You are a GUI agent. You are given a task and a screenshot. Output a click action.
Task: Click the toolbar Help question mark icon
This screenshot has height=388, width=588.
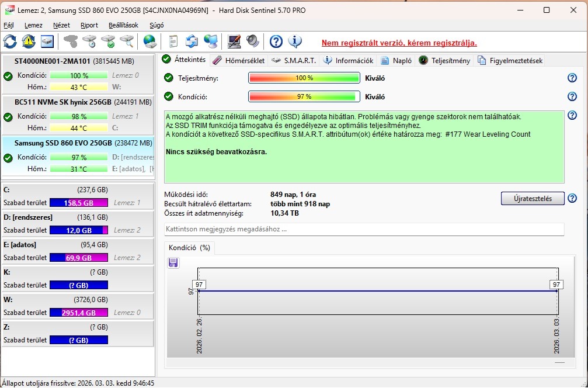pyautogui.click(x=276, y=41)
